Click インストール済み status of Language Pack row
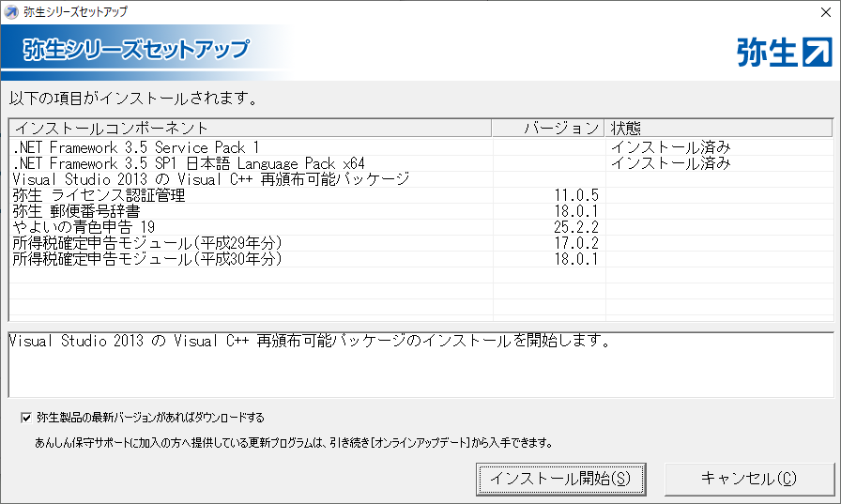 671,163
